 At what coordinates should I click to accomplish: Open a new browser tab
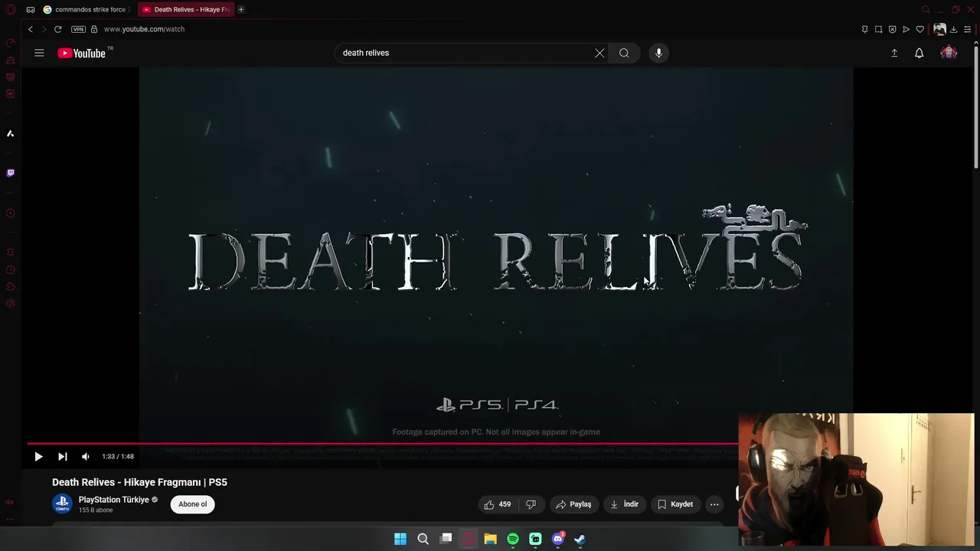coord(241,9)
